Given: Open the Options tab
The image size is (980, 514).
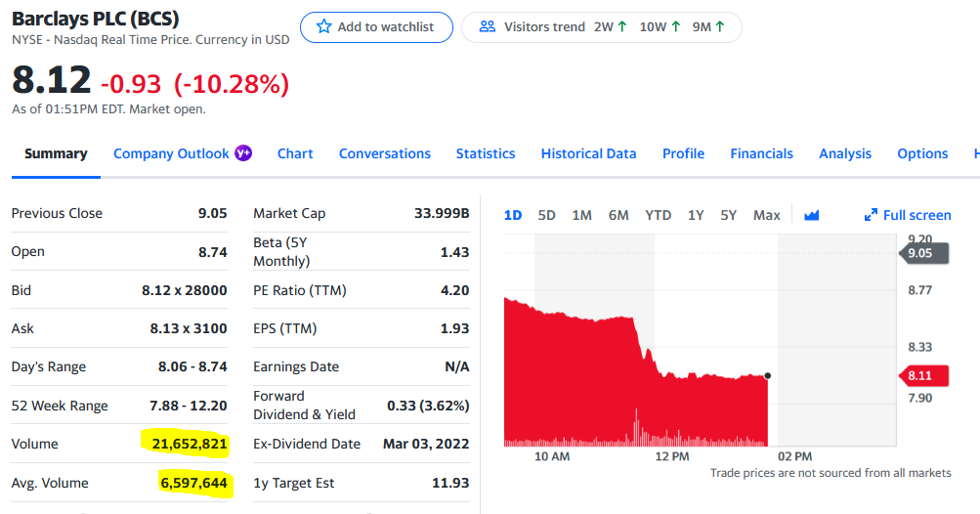Looking at the screenshot, I should (922, 153).
